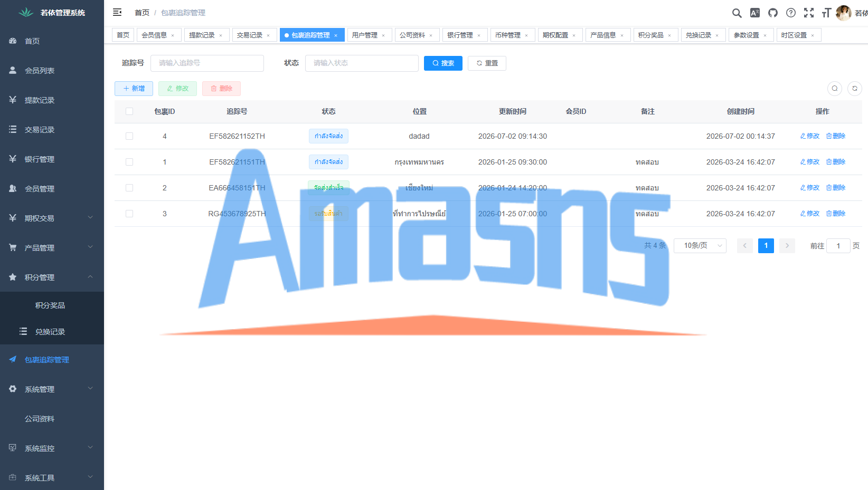Open 首页 from the sidebar

52,41
